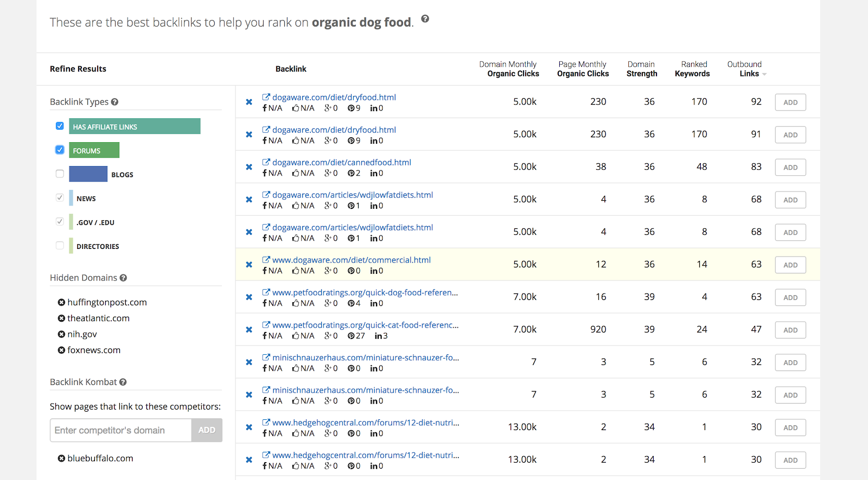Click the Pinterest icon in the quick-cat-food row
The image size is (868, 480).
[350, 336]
